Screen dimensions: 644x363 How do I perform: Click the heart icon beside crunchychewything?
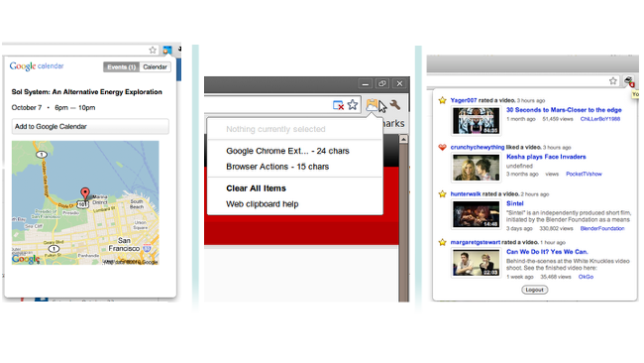[442, 147]
